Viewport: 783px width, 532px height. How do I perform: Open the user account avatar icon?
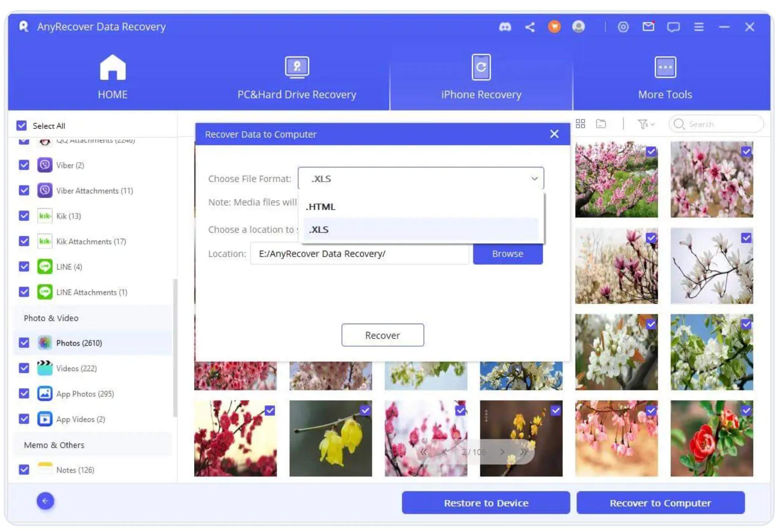pos(578,27)
